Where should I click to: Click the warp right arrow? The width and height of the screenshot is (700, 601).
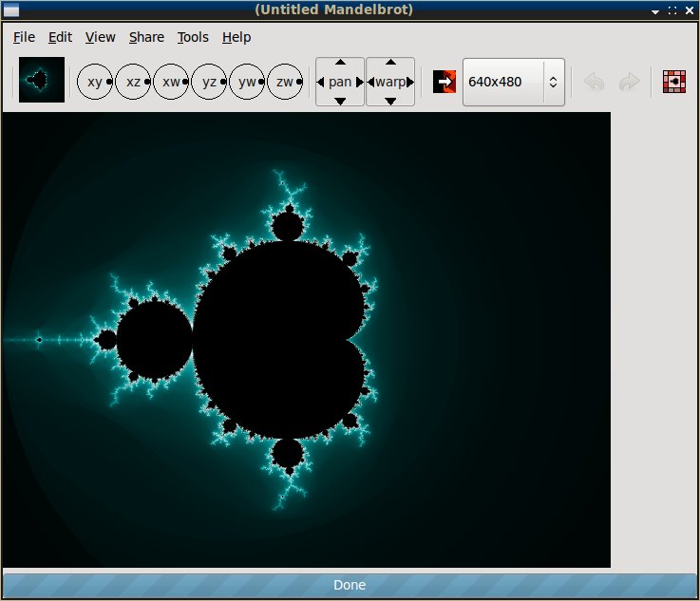tap(410, 82)
